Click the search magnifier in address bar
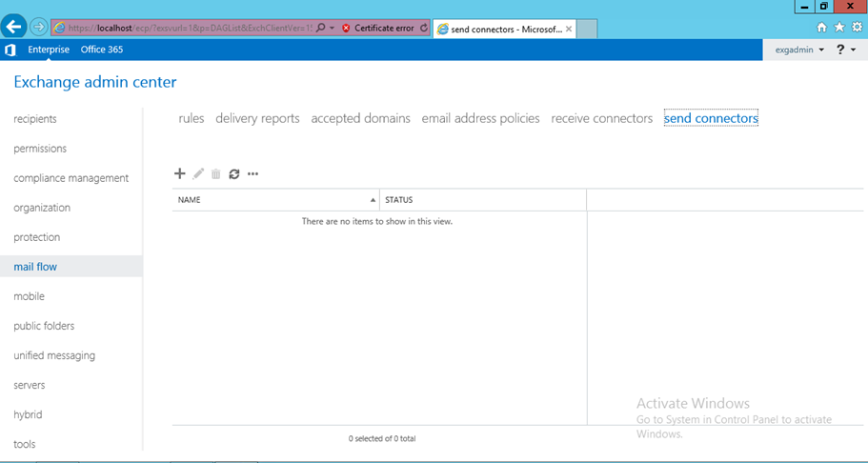The image size is (868, 463). (320, 28)
